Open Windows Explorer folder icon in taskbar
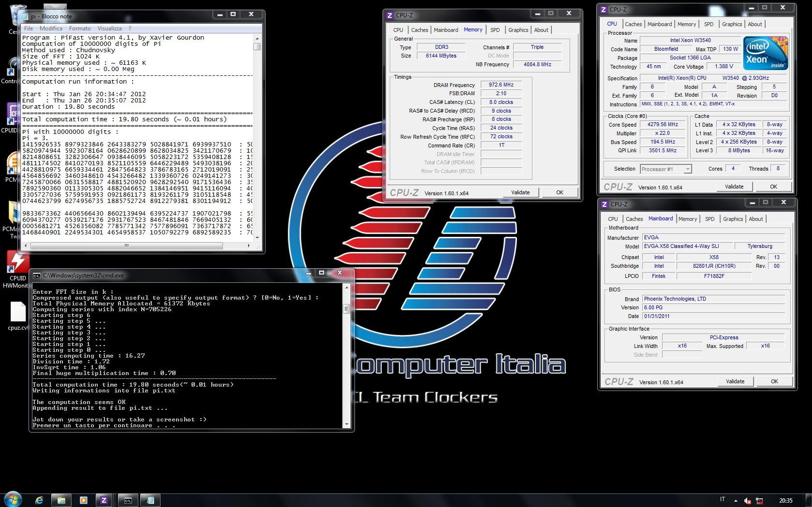 click(x=61, y=500)
